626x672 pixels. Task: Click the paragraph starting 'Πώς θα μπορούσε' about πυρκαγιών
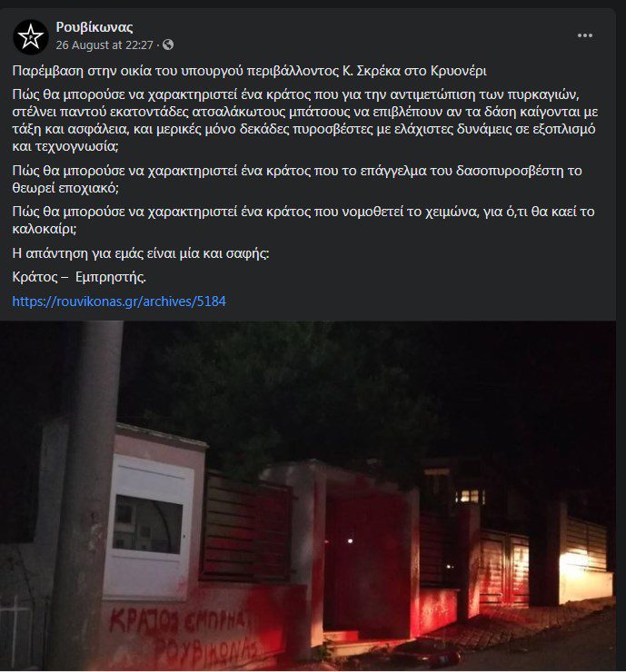pyautogui.click(x=305, y=121)
